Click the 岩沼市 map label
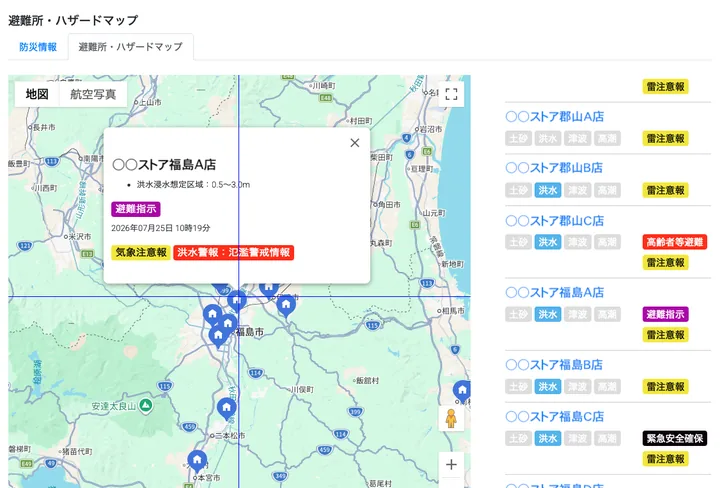Image resolution: width=720 pixels, height=488 pixels. coord(431,129)
